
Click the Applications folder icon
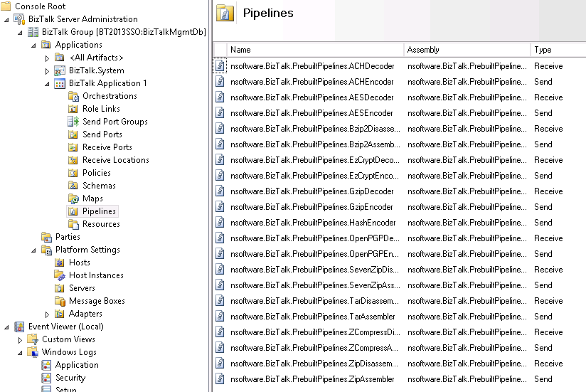click(x=46, y=45)
